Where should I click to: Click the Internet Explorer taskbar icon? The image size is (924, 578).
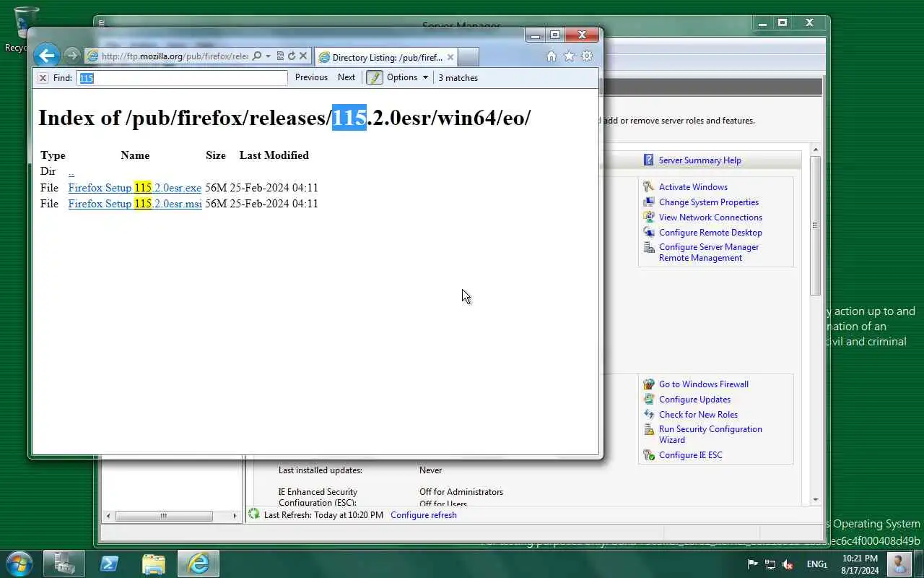tap(199, 564)
